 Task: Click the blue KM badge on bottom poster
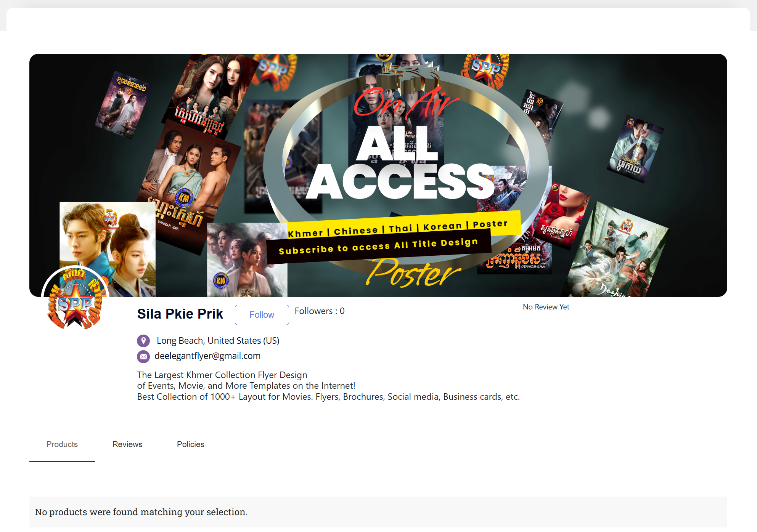point(221,280)
